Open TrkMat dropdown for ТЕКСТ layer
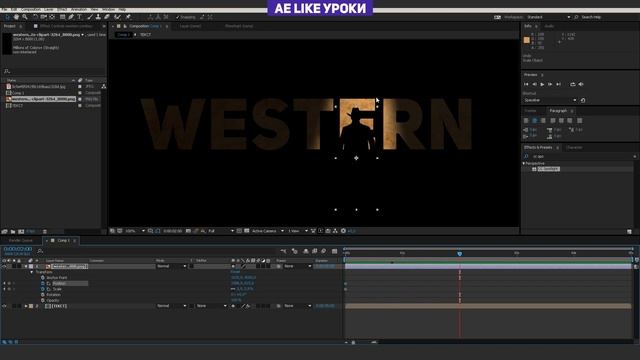Image resolution: width=640 pixels, height=360 pixels. (x=211, y=306)
